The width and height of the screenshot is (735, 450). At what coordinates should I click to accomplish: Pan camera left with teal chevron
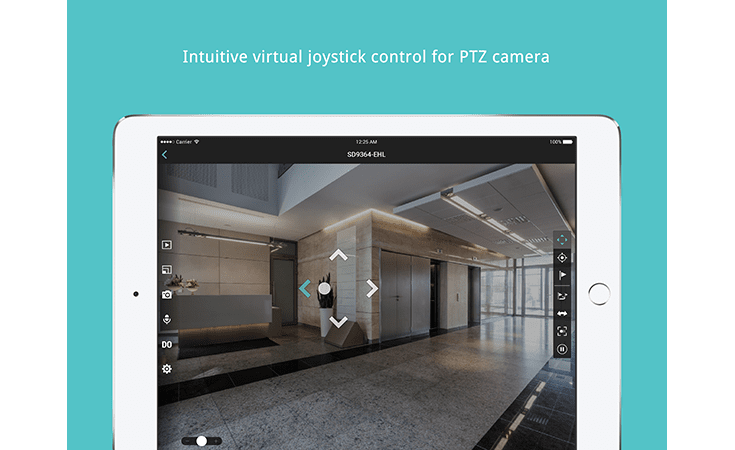click(305, 288)
